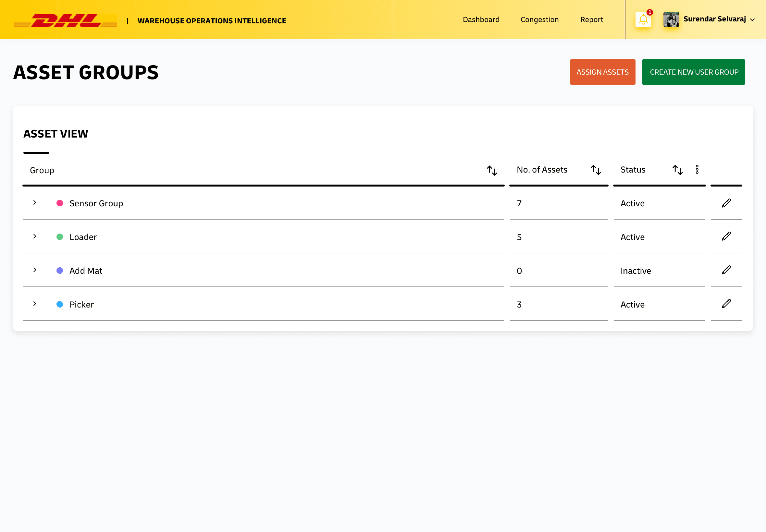Click asset count 3 for Picker
The width and height of the screenshot is (766, 532).
[519, 305]
